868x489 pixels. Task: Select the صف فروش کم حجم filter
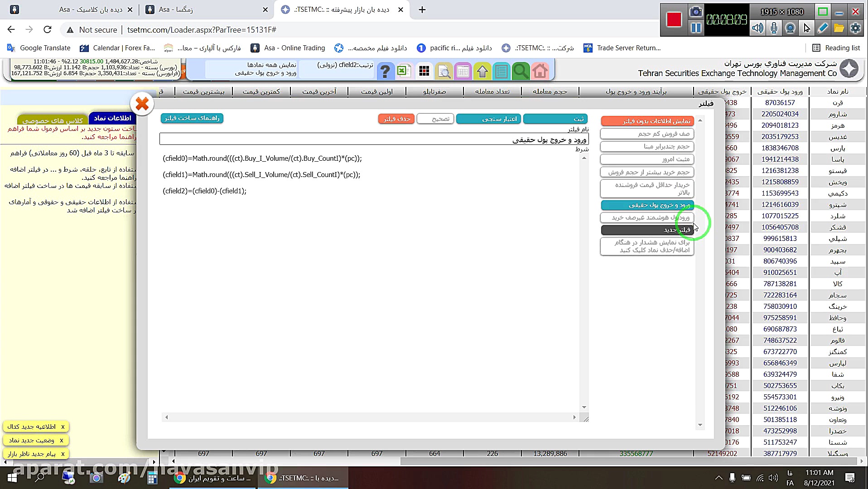(x=647, y=134)
